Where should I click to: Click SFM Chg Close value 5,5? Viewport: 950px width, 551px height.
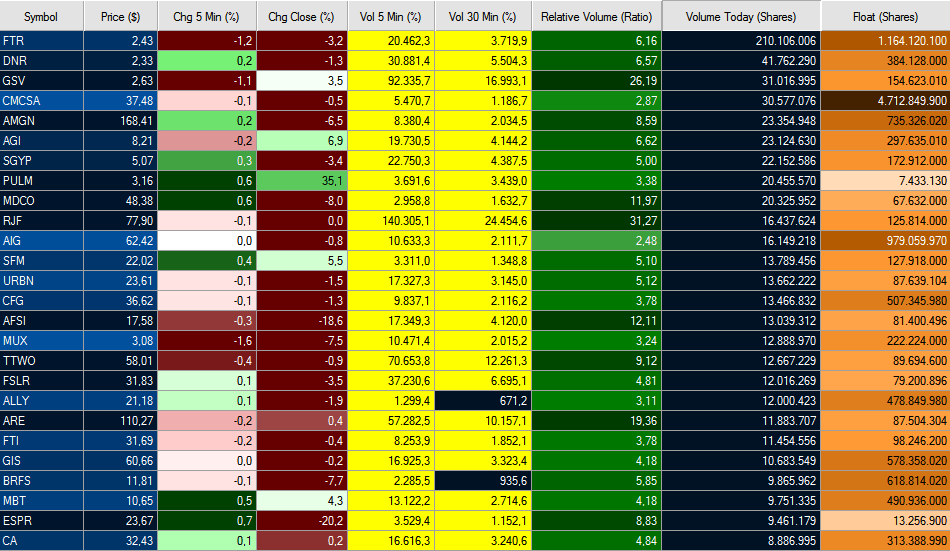click(x=302, y=261)
